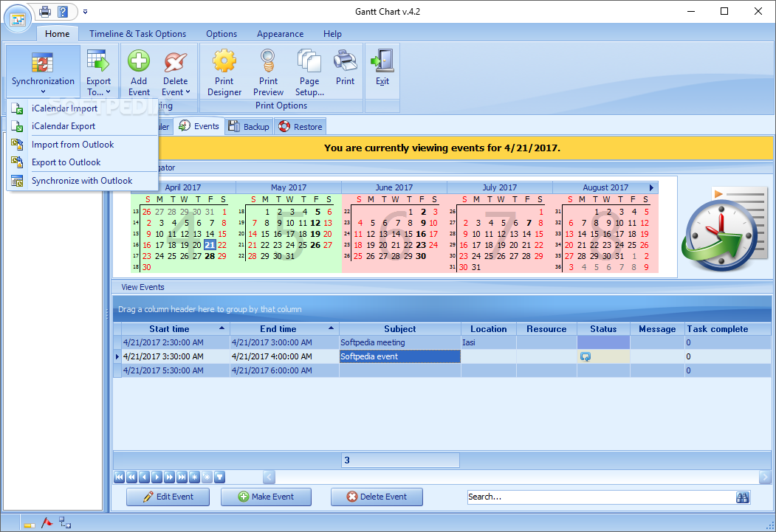Screen dimensions: 776x532
Task: Click the Delete Event ribbon icon
Action: pos(175,61)
